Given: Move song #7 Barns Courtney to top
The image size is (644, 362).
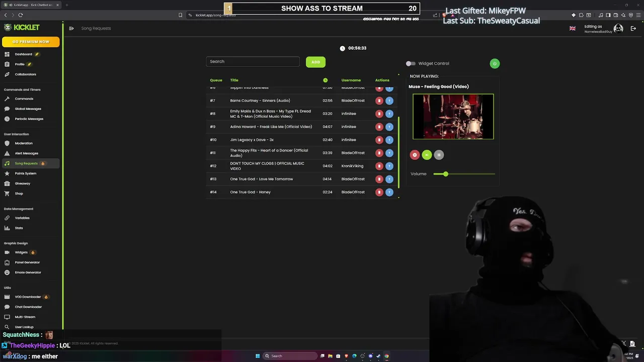Looking at the screenshot, I should click(389, 101).
